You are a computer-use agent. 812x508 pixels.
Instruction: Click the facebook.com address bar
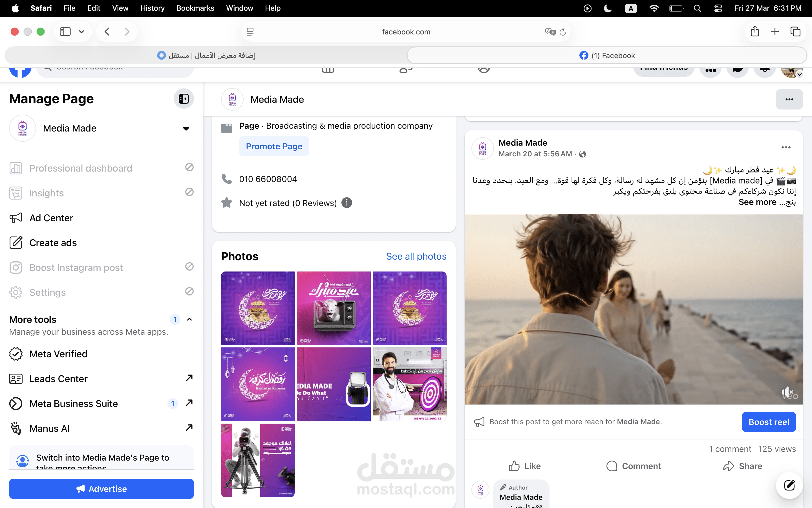point(406,32)
